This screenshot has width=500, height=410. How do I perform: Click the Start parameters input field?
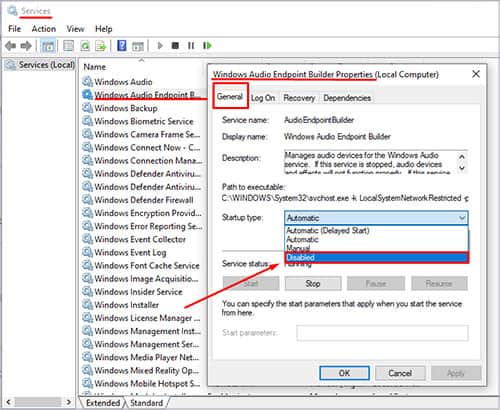pyautogui.click(x=382, y=333)
